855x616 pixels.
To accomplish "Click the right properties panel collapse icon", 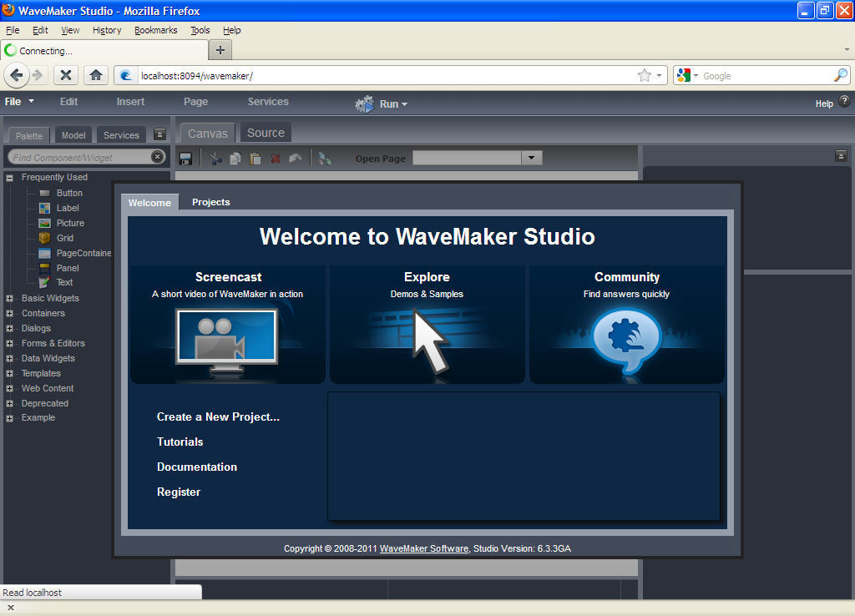I will [x=841, y=156].
